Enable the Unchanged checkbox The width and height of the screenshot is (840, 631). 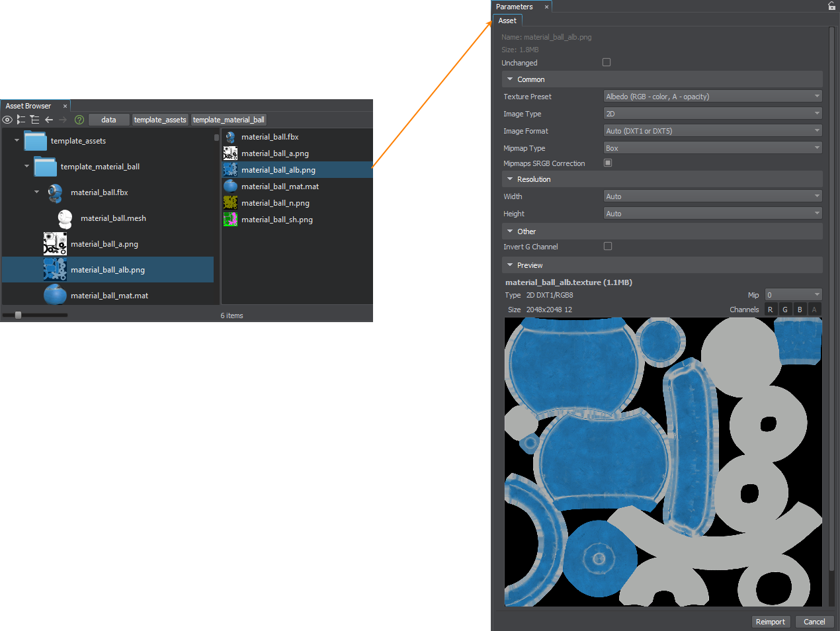coord(607,62)
